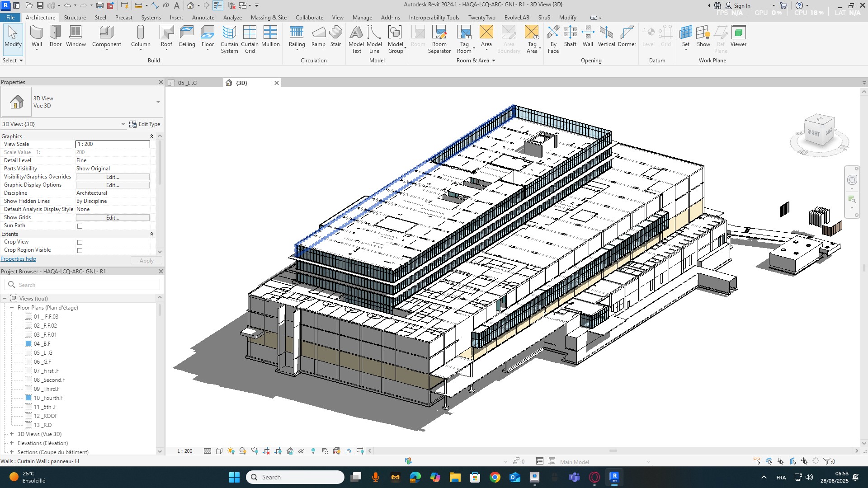Screen dimensions: 868x488
Task: Click Edit for Show Grids
Action: (113, 217)
